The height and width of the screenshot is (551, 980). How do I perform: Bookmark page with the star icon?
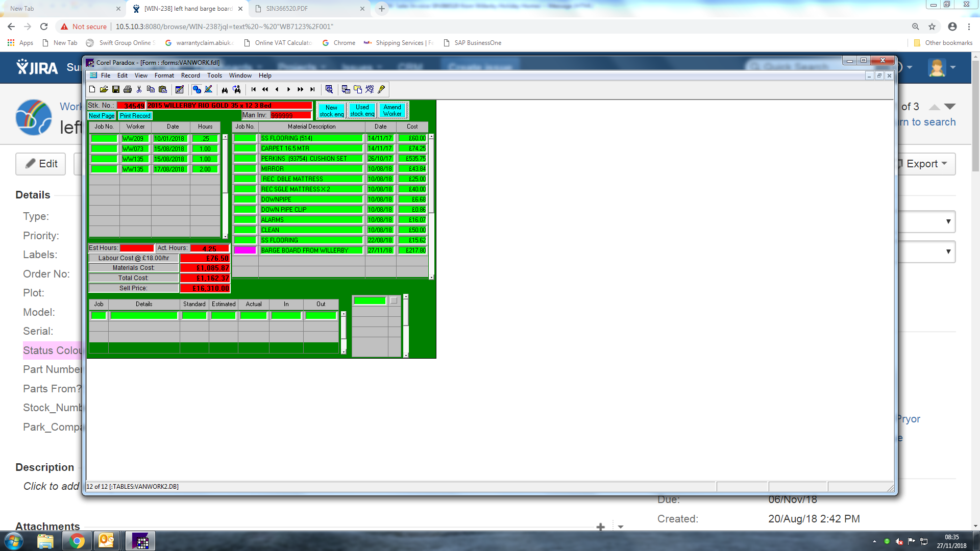pyautogui.click(x=932, y=27)
